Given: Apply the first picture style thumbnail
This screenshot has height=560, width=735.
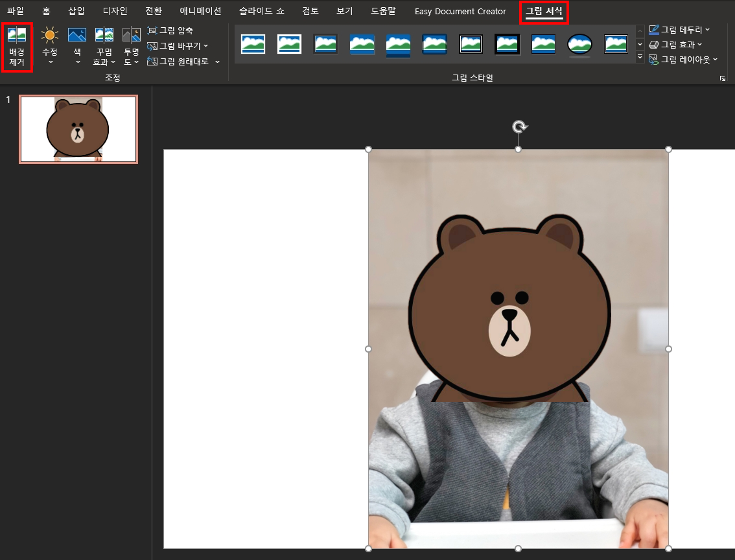Looking at the screenshot, I should click(x=253, y=45).
